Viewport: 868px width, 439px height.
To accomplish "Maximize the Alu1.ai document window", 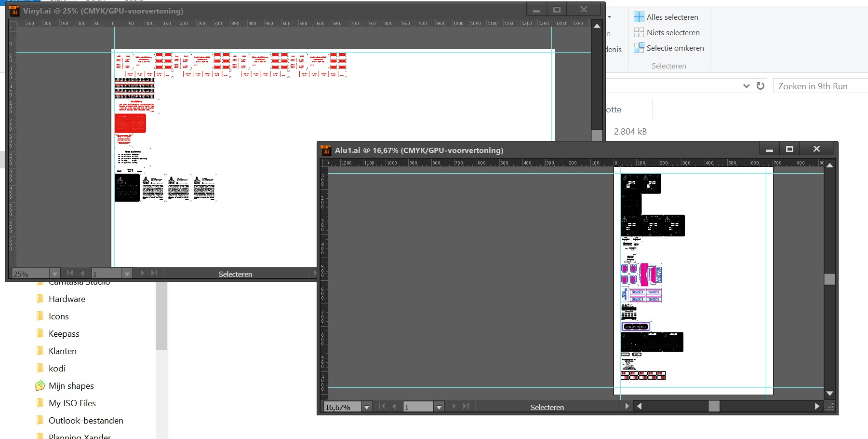I will 789,149.
